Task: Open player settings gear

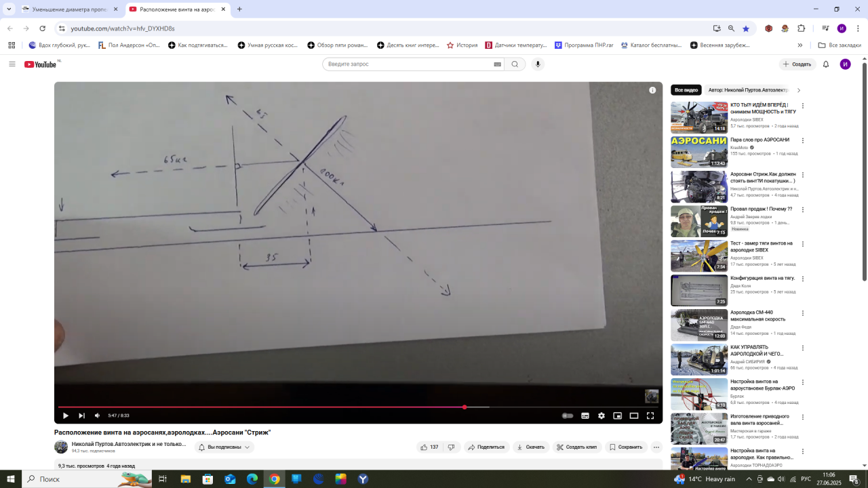Action: [601, 415]
